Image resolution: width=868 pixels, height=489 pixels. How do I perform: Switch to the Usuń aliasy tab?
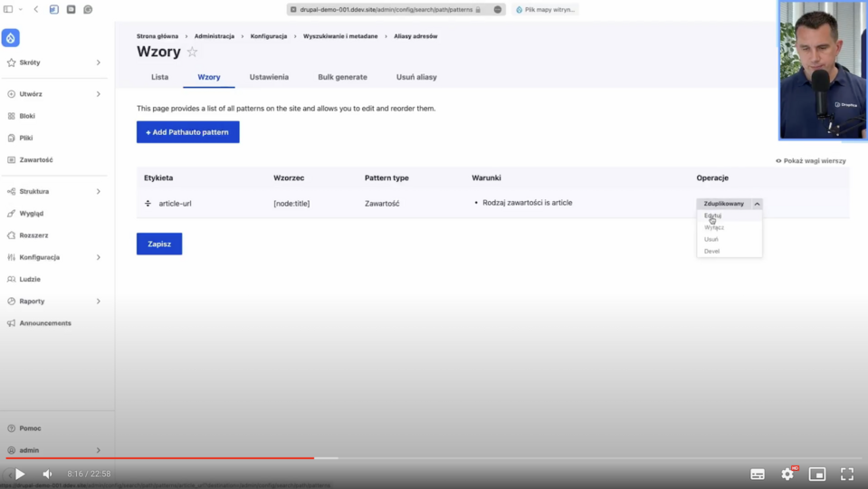(416, 77)
